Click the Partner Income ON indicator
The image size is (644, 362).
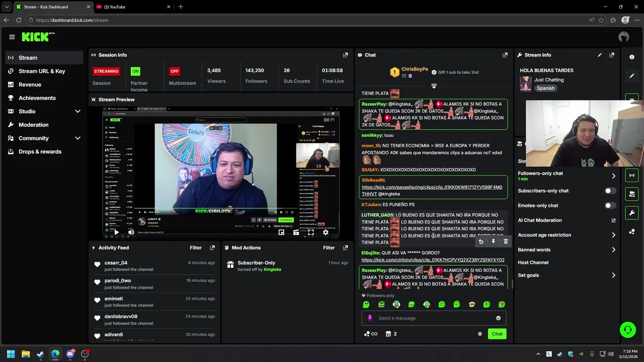[135, 71]
